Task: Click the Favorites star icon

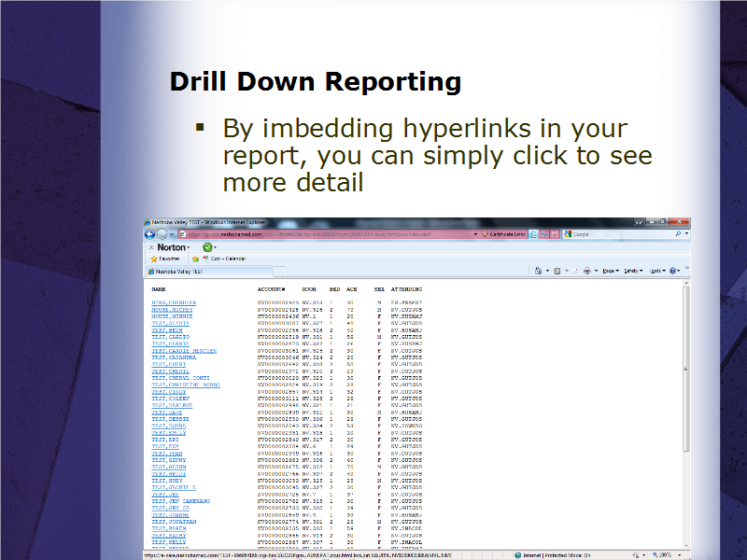Action: 154,257
